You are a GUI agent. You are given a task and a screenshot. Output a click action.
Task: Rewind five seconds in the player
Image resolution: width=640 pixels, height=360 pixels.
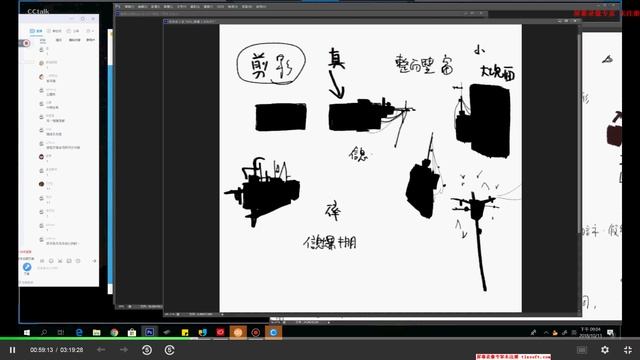pyautogui.click(x=147, y=350)
